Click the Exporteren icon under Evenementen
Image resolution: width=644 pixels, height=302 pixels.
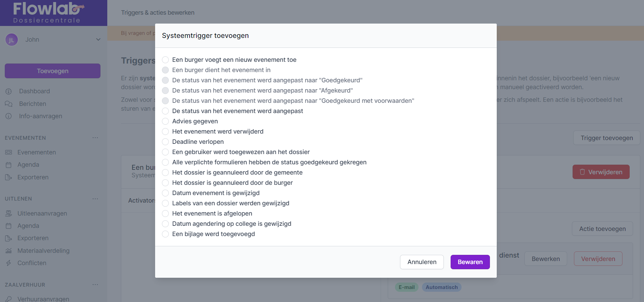[x=9, y=177]
